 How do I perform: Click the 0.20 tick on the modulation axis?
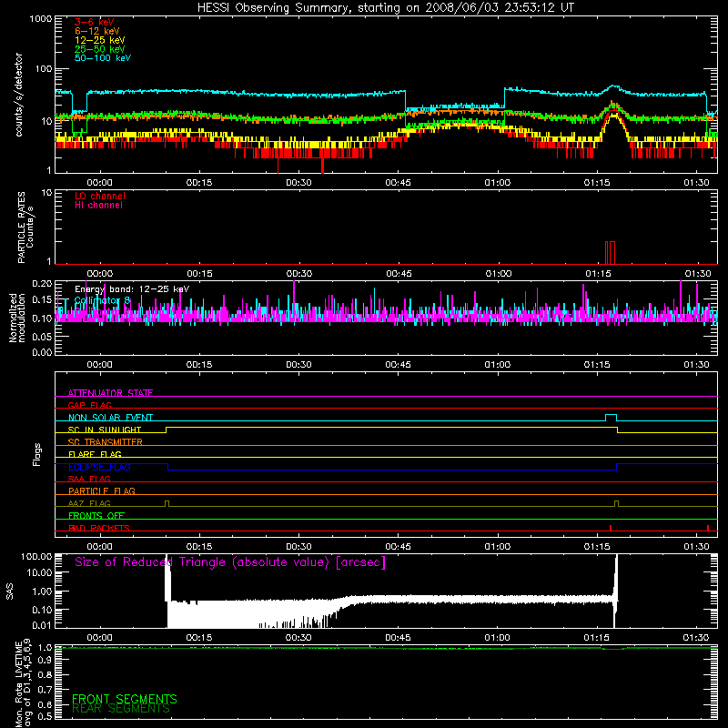tap(42, 283)
